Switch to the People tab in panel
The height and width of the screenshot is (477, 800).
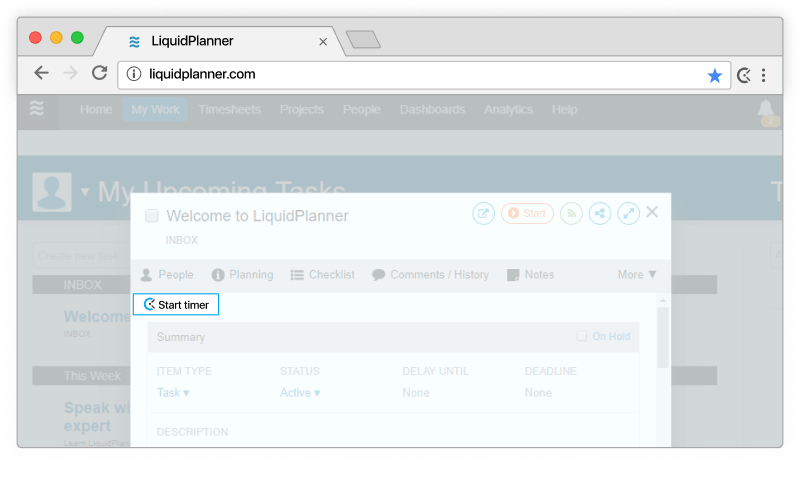(x=167, y=275)
